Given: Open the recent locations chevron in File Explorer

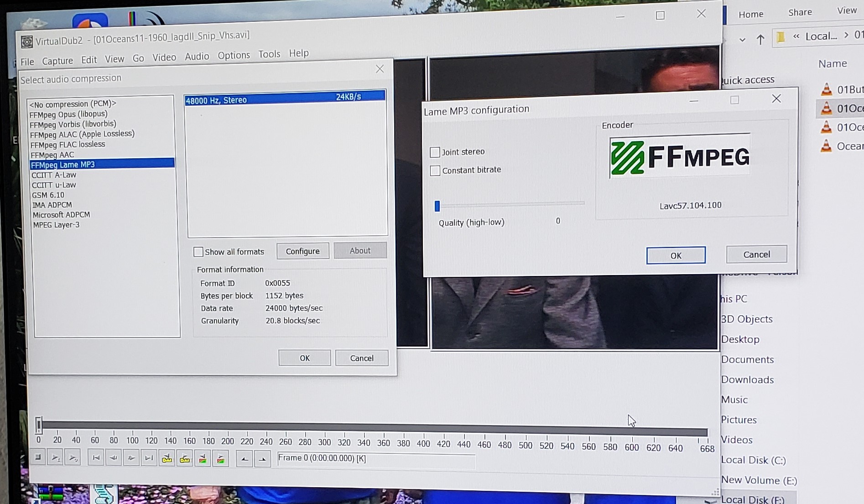Looking at the screenshot, I should [x=742, y=40].
